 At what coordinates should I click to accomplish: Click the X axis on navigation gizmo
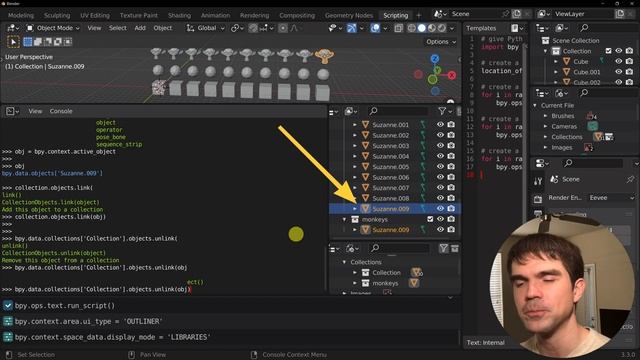[x=451, y=75]
